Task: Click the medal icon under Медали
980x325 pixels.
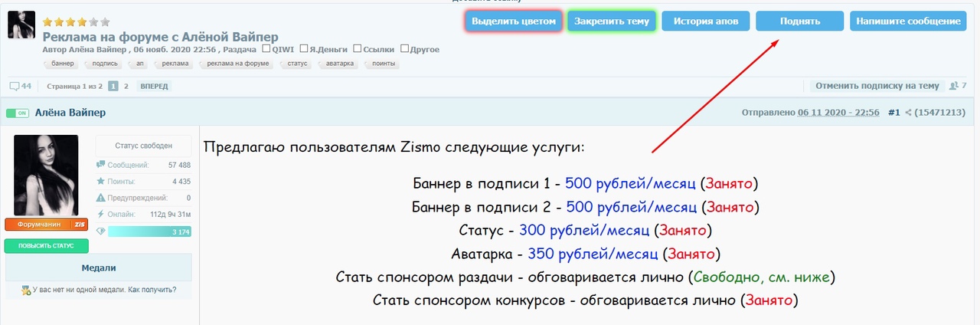Action: pyautogui.click(x=28, y=291)
